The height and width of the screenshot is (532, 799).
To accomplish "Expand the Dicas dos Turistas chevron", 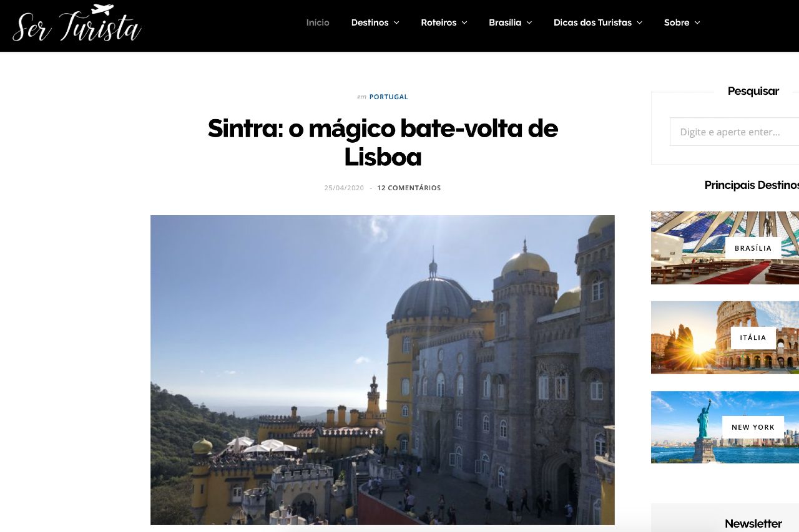I will coord(639,23).
